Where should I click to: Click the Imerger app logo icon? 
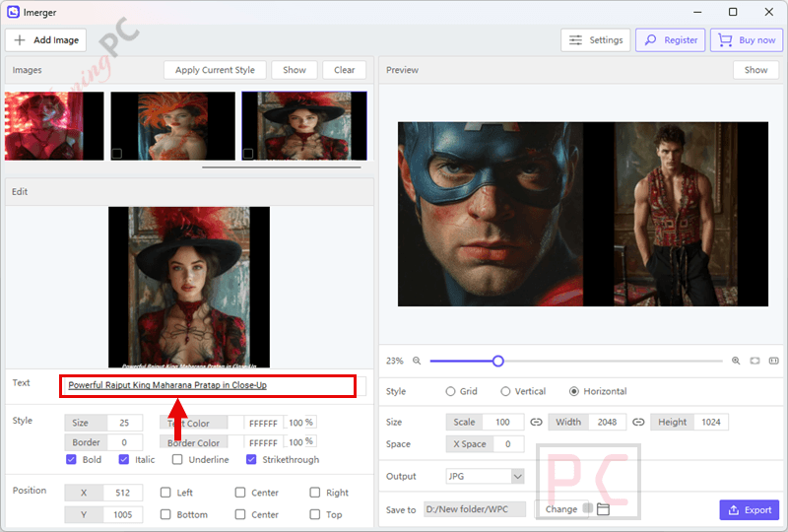(13, 12)
